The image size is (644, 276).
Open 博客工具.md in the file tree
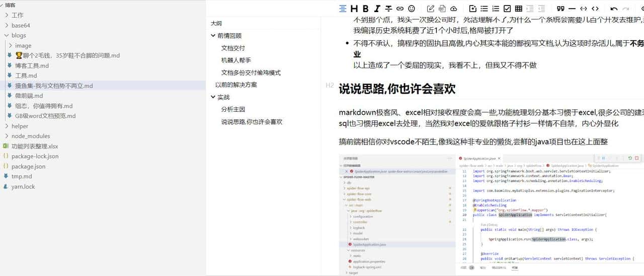click(32, 65)
